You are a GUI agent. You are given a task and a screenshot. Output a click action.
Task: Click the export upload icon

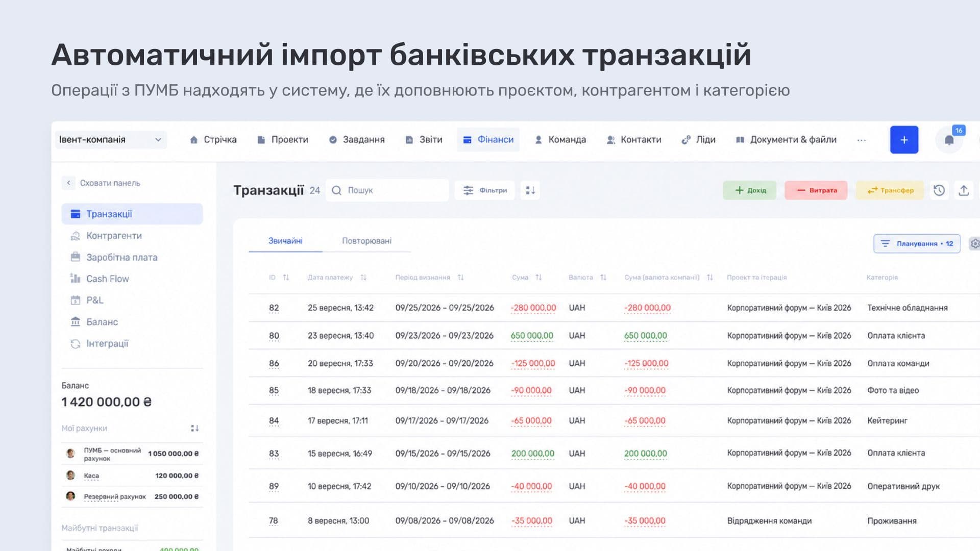point(964,190)
